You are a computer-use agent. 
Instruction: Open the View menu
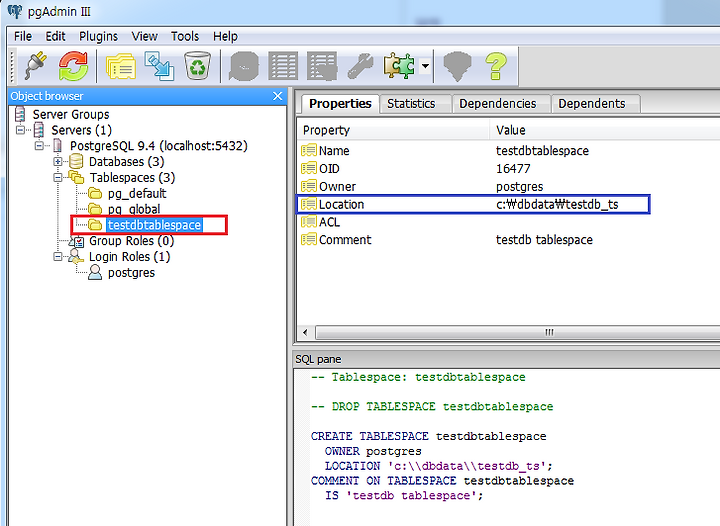click(x=145, y=36)
